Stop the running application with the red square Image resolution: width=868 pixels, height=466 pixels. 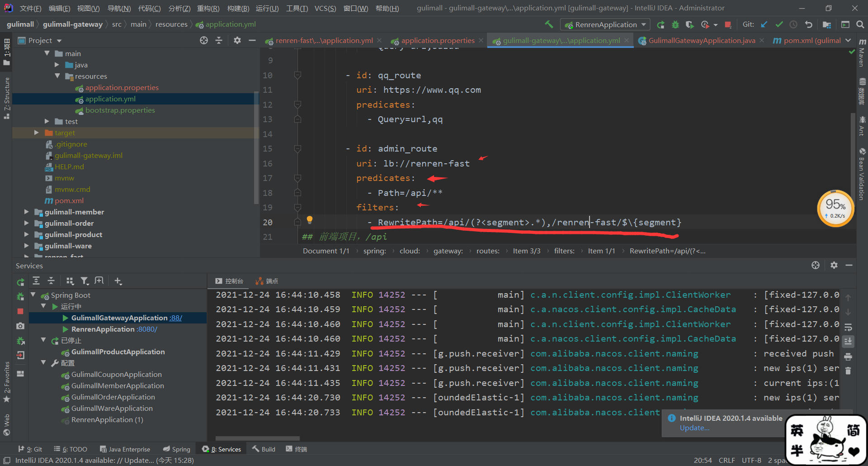click(x=728, y=24)
